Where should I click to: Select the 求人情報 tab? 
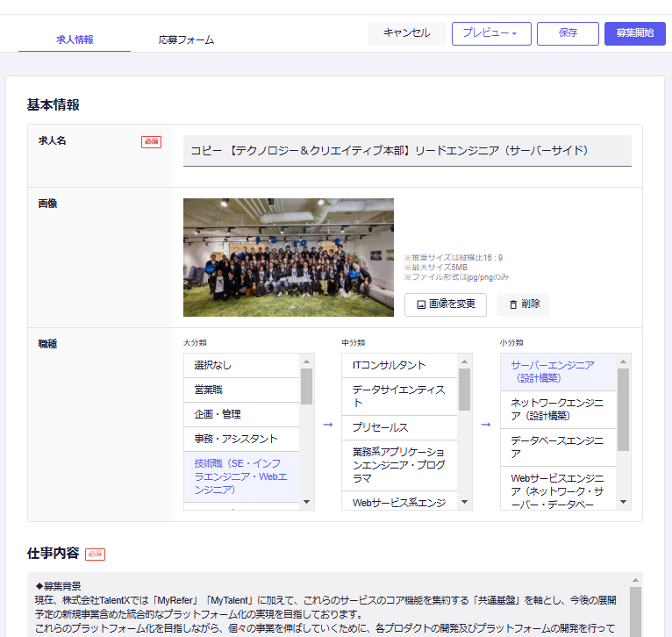(75, 39)
